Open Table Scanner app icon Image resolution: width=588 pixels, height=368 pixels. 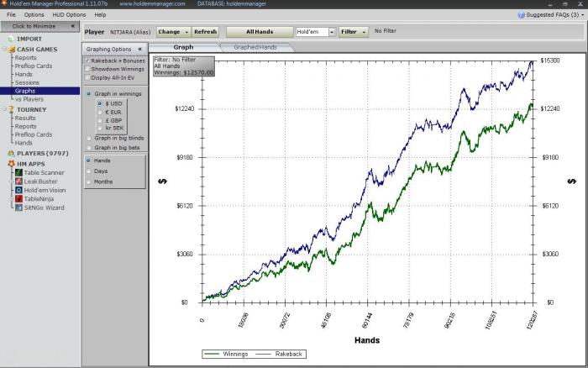(18, 172)
